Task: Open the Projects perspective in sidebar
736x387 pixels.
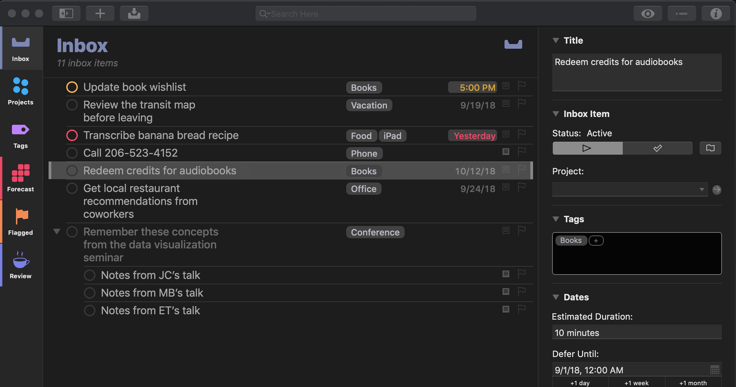Action: (21, 92)
